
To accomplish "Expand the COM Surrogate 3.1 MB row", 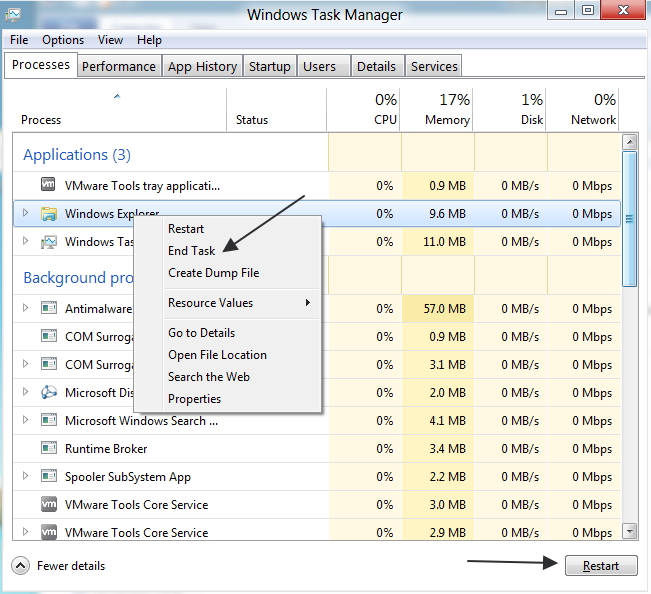I will click(25, 364).
